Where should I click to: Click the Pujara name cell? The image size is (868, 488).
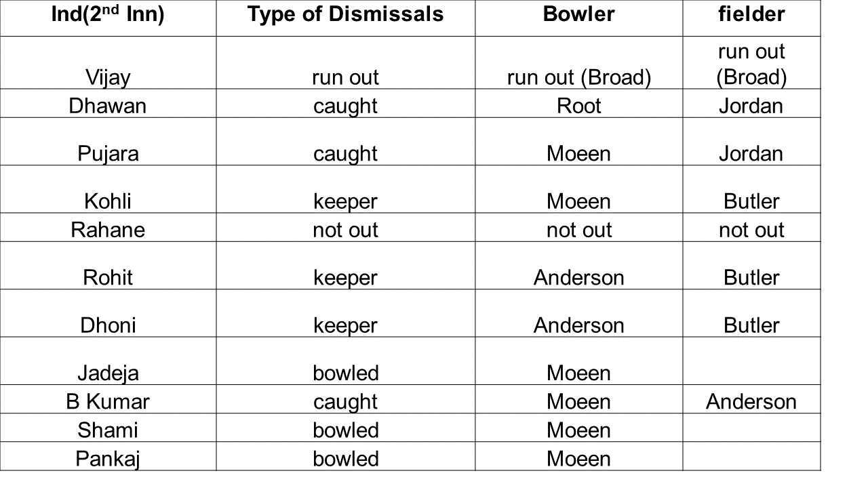point(108,153)
